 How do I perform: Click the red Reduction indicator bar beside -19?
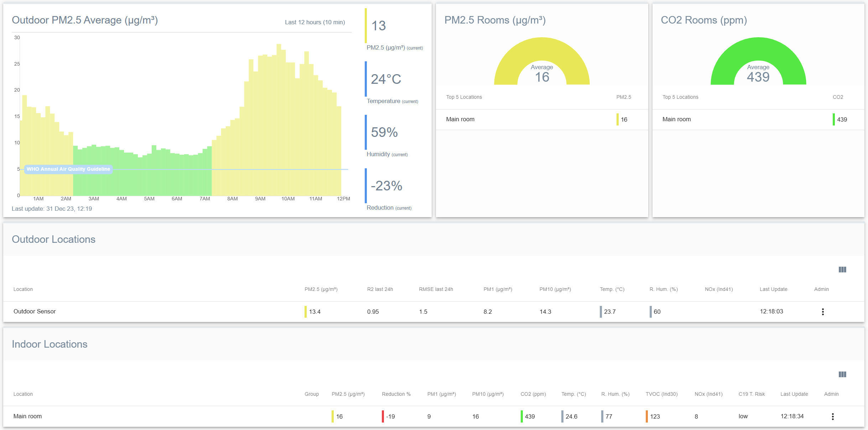coord(382,416)
